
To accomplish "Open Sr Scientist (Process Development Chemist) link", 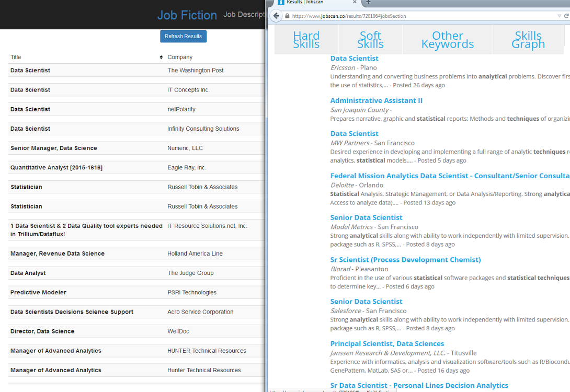I will (405, 260).
